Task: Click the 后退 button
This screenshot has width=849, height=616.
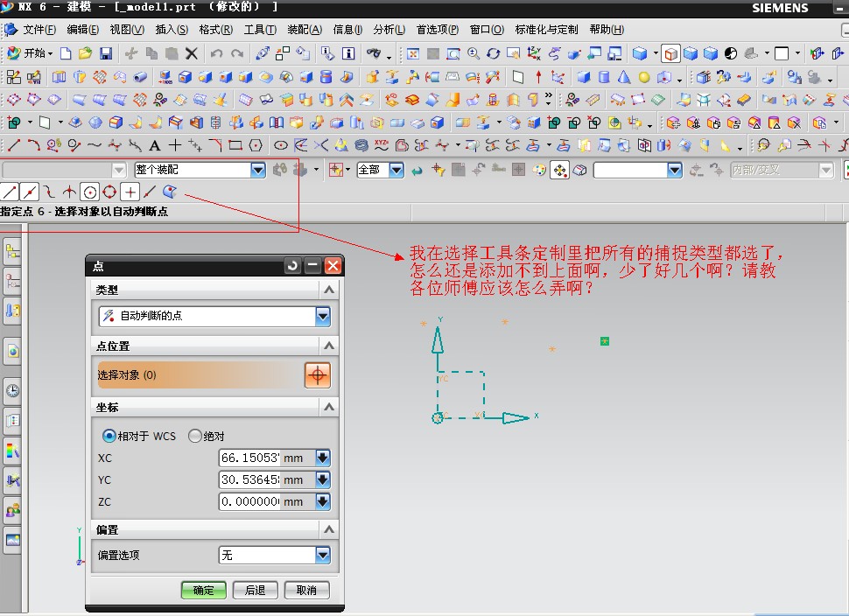Action: (x=255, y=590)
